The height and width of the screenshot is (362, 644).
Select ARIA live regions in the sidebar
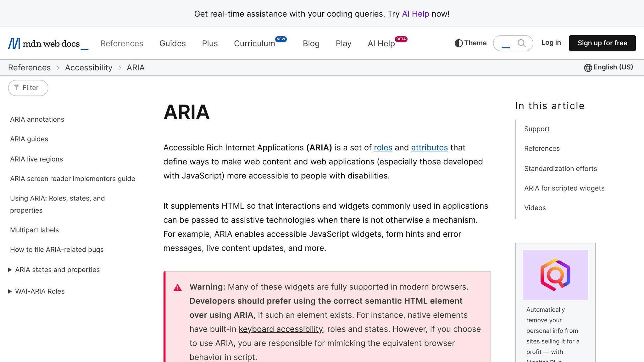coord(36,159)
